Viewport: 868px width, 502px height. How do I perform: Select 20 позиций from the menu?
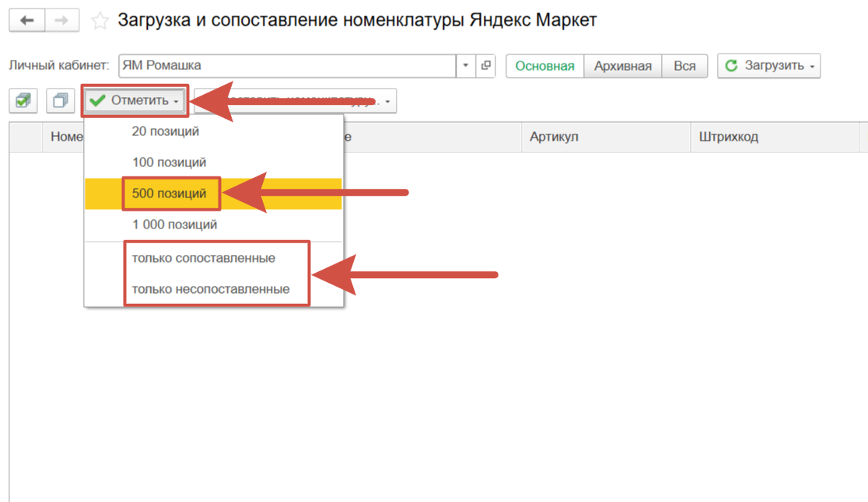coord(166,131)
